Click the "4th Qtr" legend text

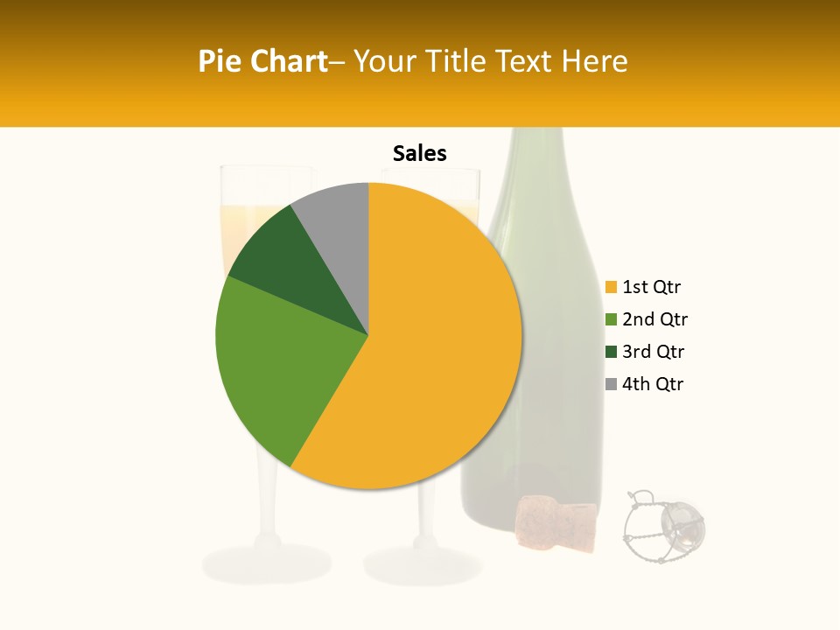pyautogui.click(x=654, y=384)
